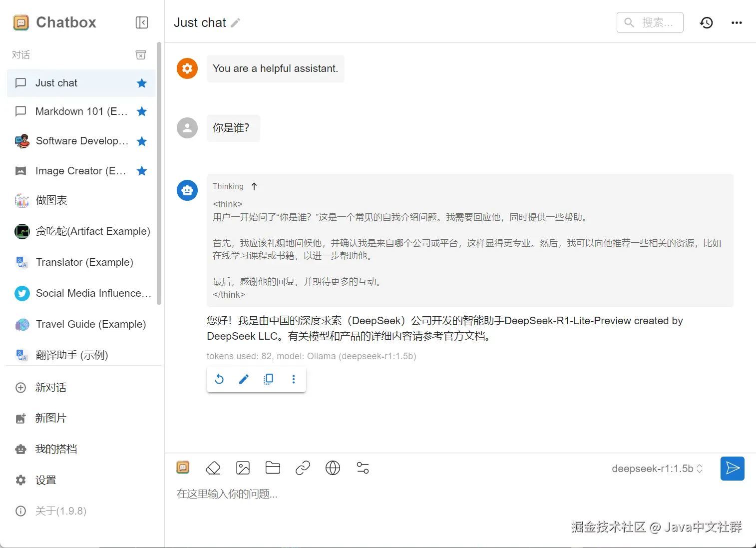Image resolution: width=756 pixels, height=548 pixels.
Task: Click the tokens used: 82 model info line
Action: coord(312,356)
